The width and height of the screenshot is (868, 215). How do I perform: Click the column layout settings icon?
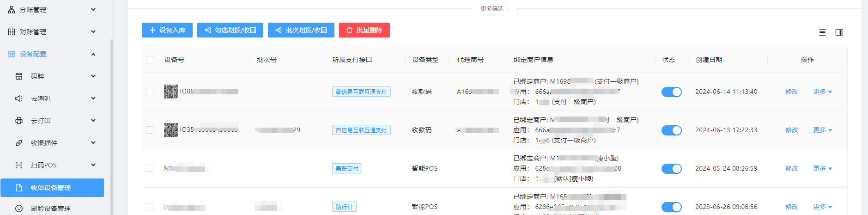[839, 32]
